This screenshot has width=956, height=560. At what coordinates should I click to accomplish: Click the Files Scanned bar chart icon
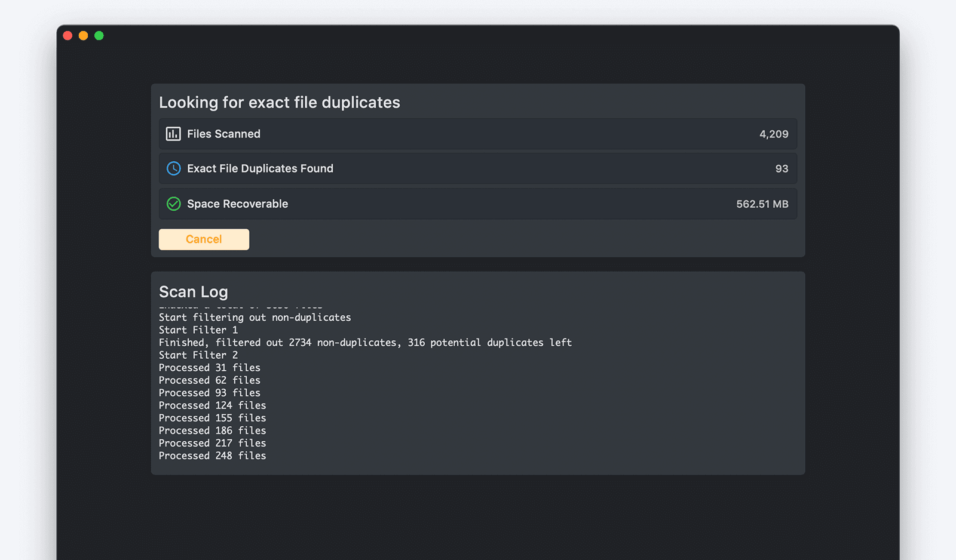(173, 134)
